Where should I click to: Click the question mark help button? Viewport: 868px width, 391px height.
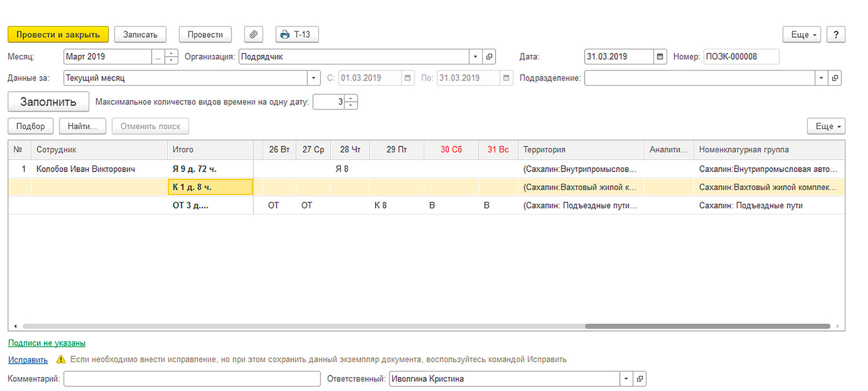836,35
